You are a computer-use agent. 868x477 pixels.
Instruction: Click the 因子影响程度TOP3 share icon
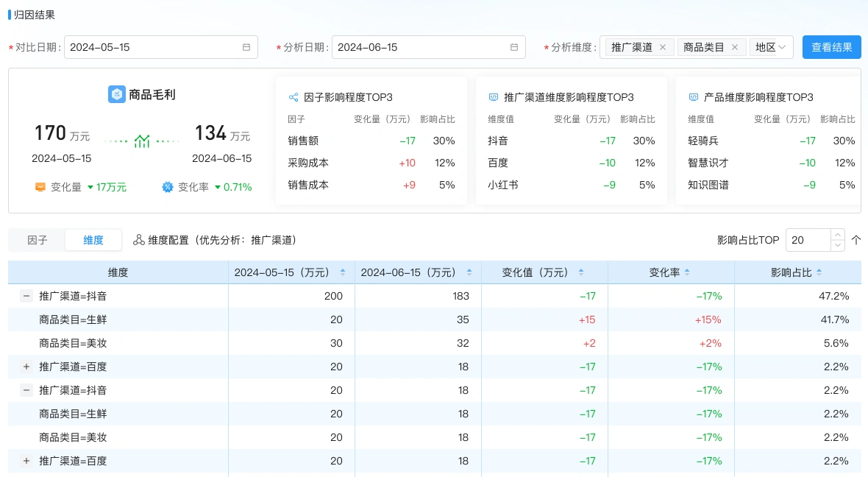(x=294, y=97)
